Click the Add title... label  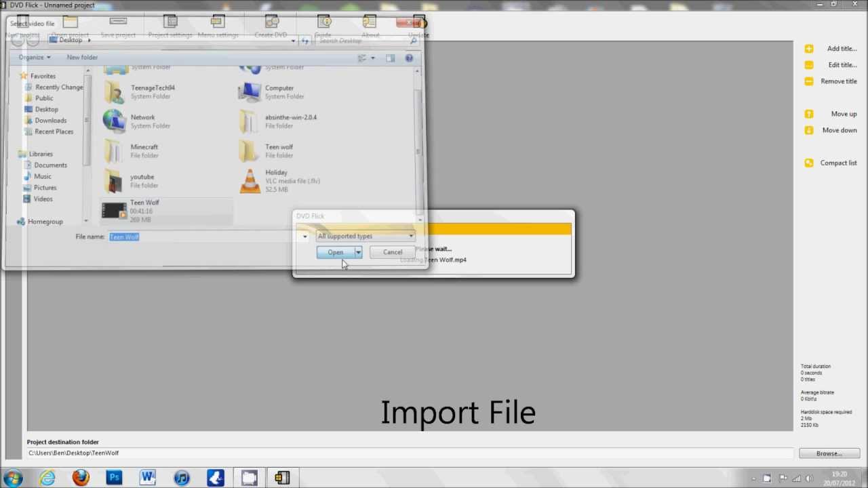[842, 49]
